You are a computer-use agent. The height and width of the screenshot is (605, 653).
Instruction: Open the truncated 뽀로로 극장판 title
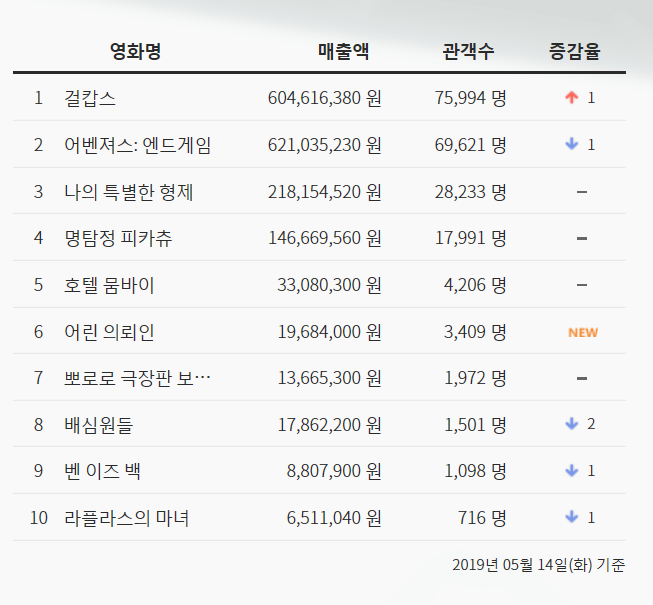137,378
